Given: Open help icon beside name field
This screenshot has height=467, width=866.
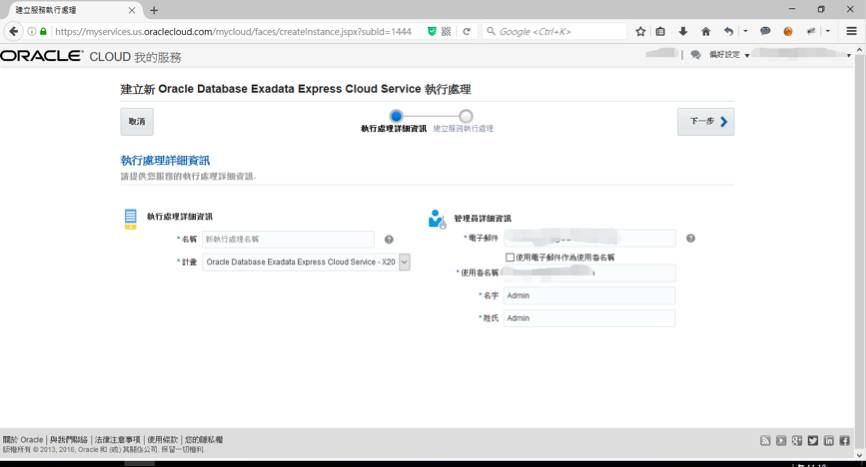Looking at the screenshot, I should 389,240.
